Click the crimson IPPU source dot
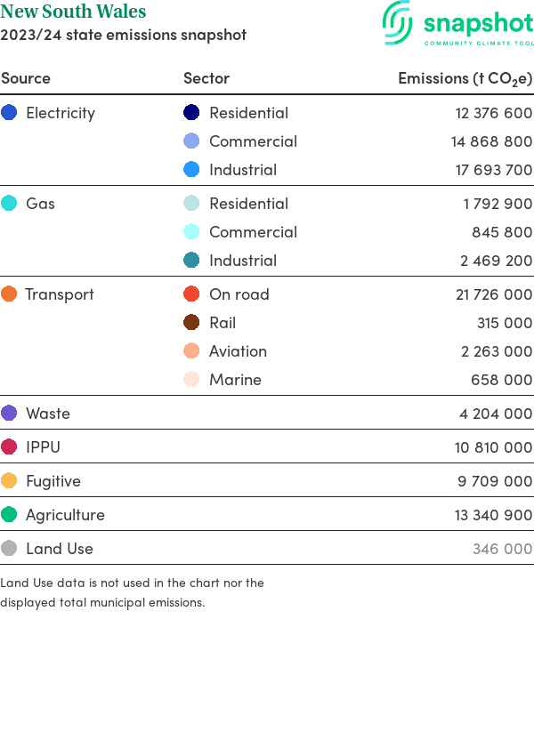Screen dimensions: 534x756 tap(10, 447)
